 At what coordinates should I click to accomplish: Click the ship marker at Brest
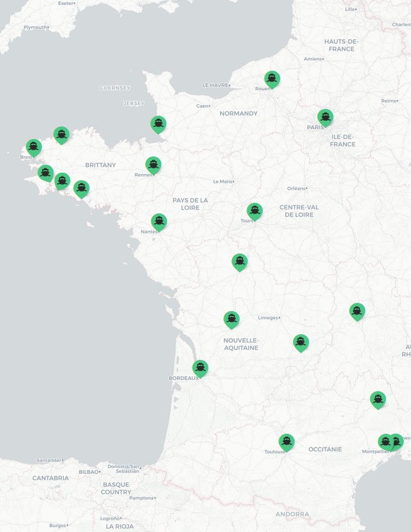[34, 147]
